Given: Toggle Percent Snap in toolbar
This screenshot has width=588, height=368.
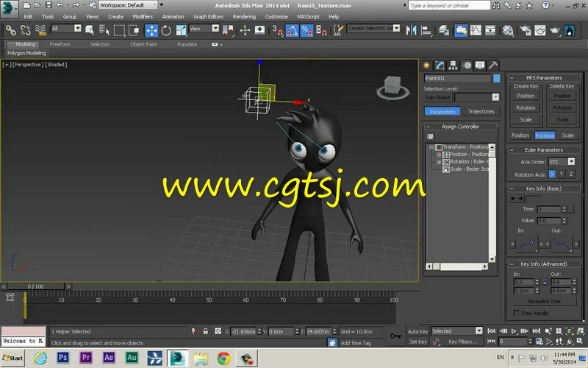Looking at the screenshot, I should [306, 30].
